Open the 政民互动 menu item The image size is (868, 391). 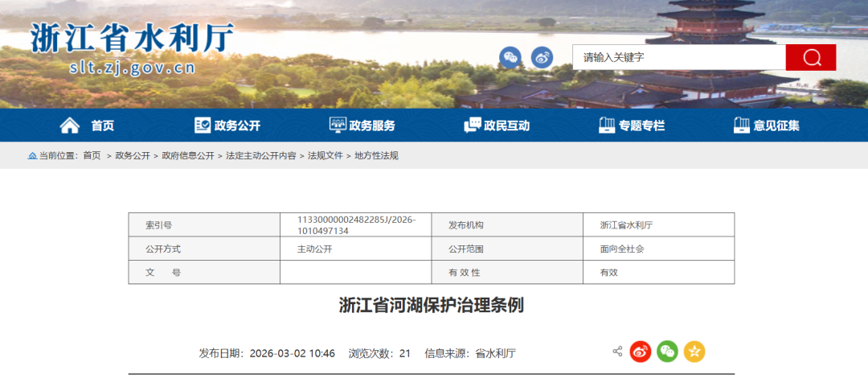pyautogui.click(x=506, y=126)
